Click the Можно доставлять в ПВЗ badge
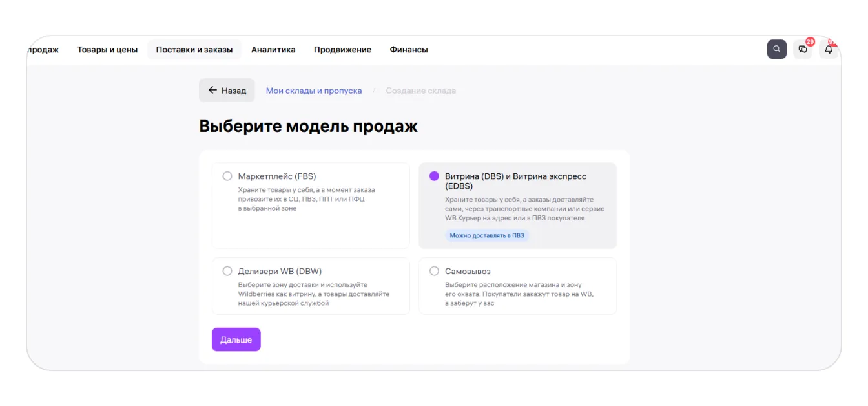 (487, 235)
